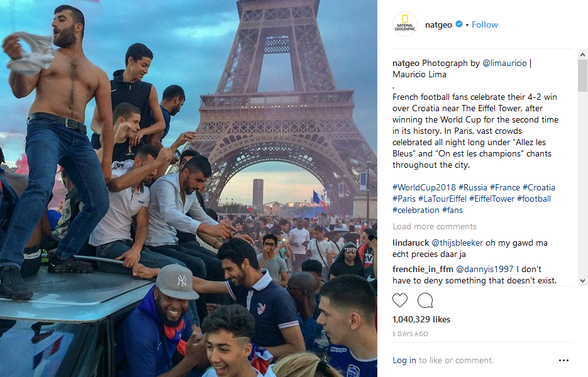Open the @thijsbleeker mention
The width and height of the screenshot is (588, 377).
pyautogui.click(x=457, y=243)
